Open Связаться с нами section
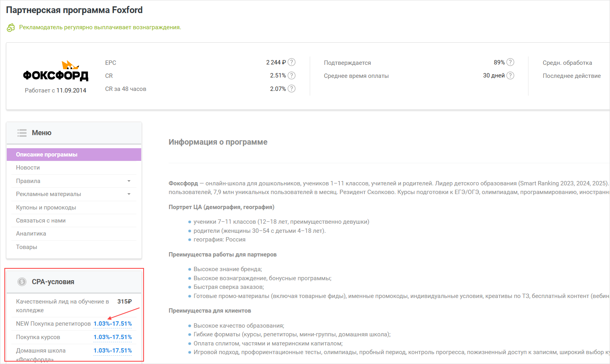 pos(41,221)
